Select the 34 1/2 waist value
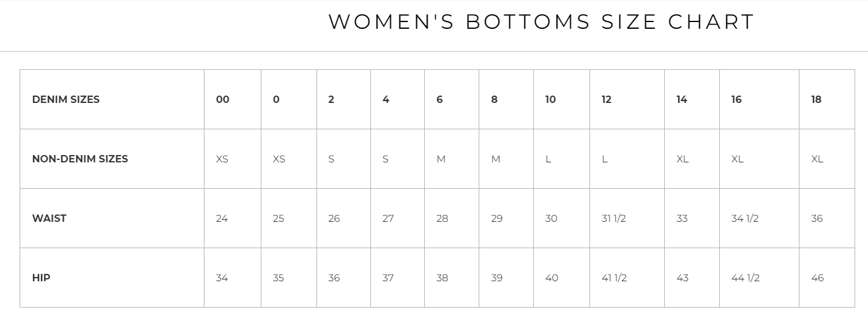This screenshot has height=326, width=868. coord(745,218)
